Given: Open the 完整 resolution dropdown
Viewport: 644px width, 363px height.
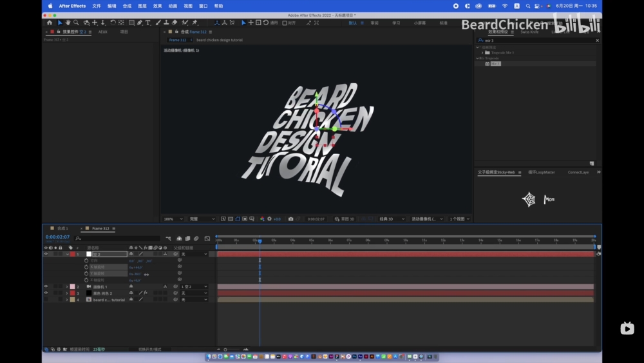Looking at the screenshot, I should click(202, 219).
